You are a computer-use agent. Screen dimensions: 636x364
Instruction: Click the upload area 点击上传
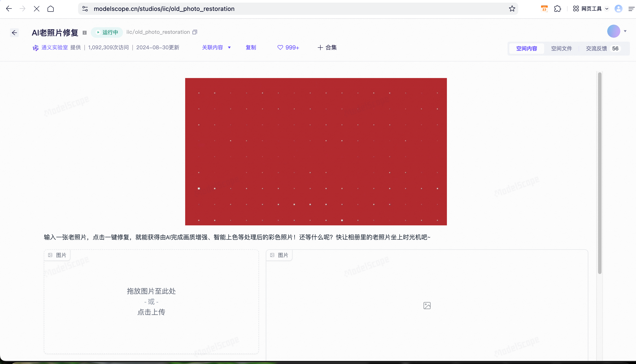(151, 312)
